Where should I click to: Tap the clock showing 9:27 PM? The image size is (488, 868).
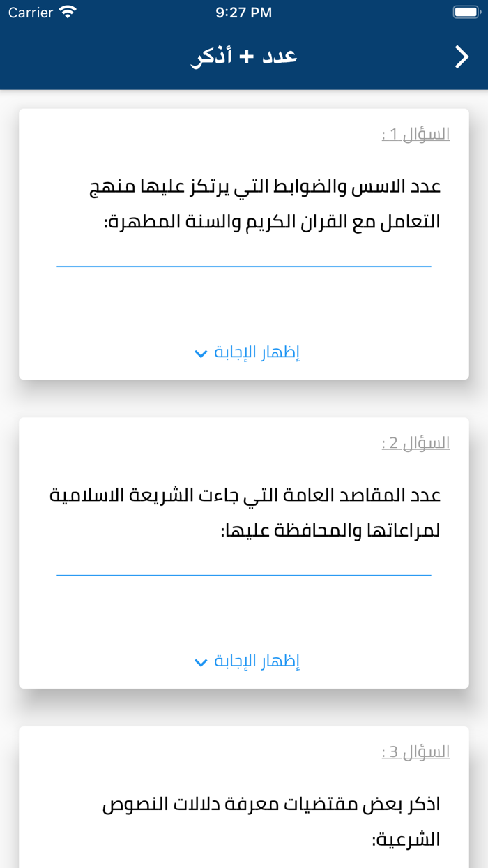(244, 11)
